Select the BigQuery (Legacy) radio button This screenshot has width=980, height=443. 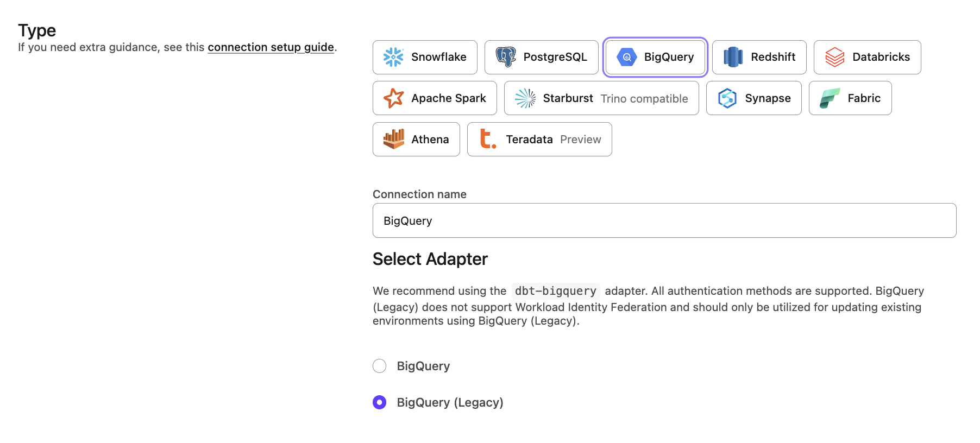pyautogui.click(x=379, y=402)
